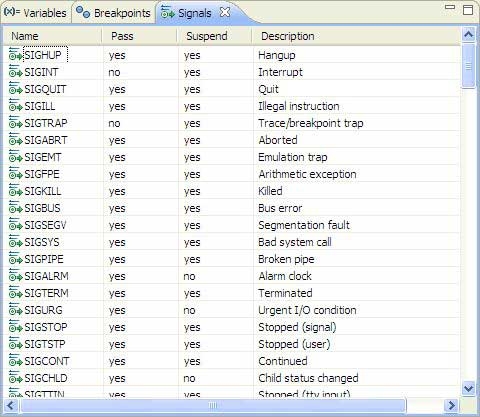This screenshot has width=480, height=417.
Task: Click the SIGCHLD row signal icon
Action: click(x=15, y=378)
